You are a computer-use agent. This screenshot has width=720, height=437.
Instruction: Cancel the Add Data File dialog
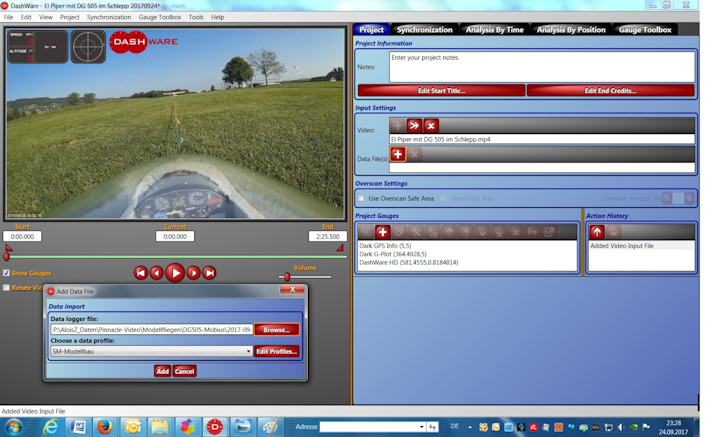185,371
